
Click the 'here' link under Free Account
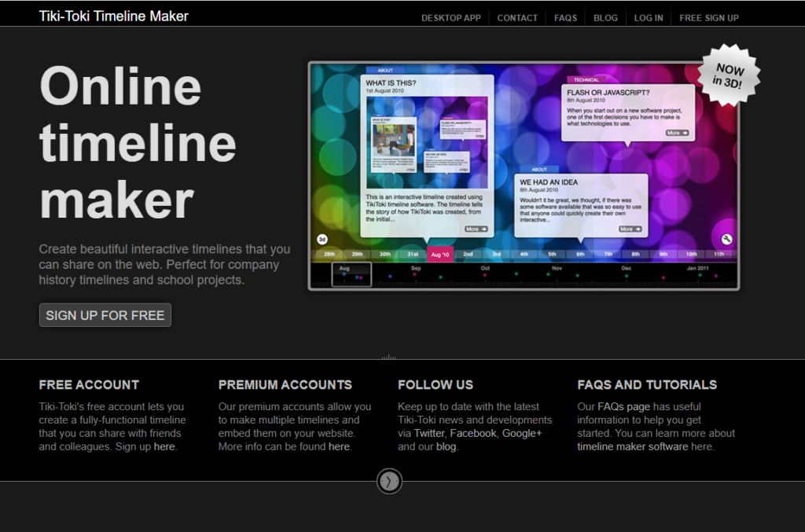click(164, 446)
